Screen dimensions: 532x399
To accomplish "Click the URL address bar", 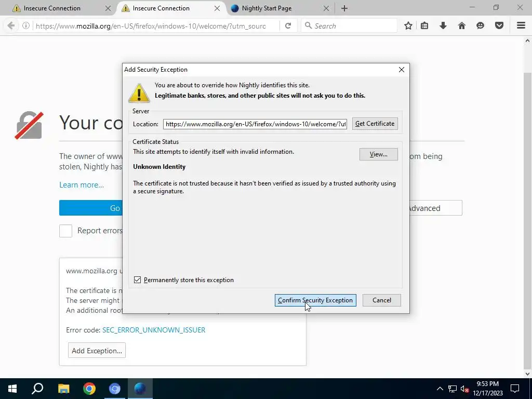I will point(151,26).
